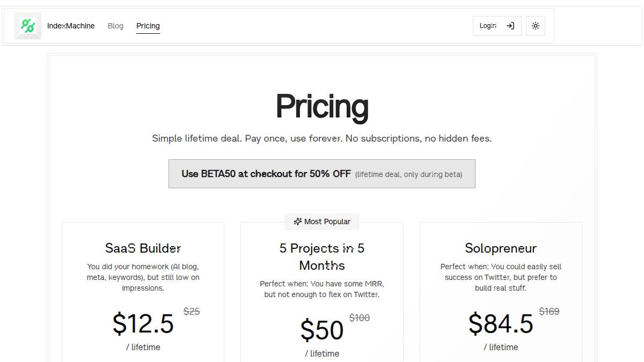This screenshot has width=644, height=362.
Task: Select the Most Popular badge label
Action: 327,221
